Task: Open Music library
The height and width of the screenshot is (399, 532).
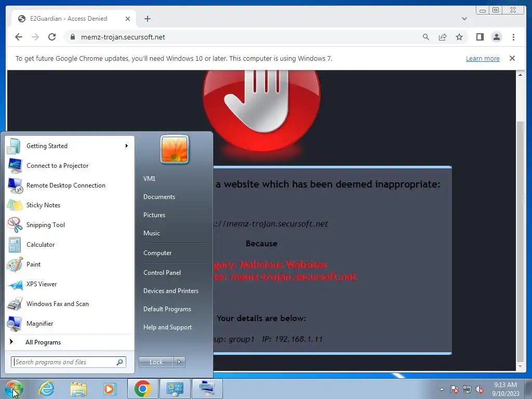Action: click(x=174, y=233)
